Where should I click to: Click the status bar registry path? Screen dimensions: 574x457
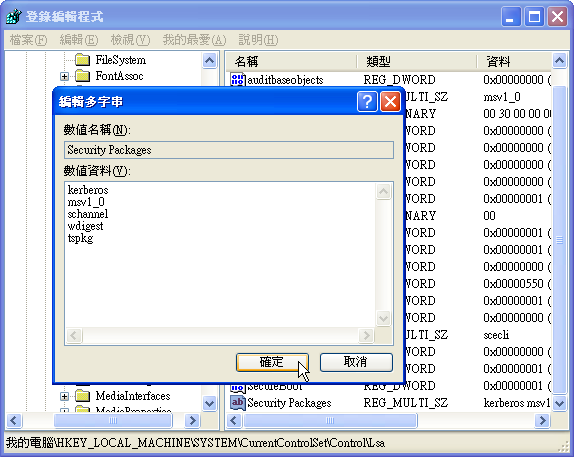coord(195,443)
